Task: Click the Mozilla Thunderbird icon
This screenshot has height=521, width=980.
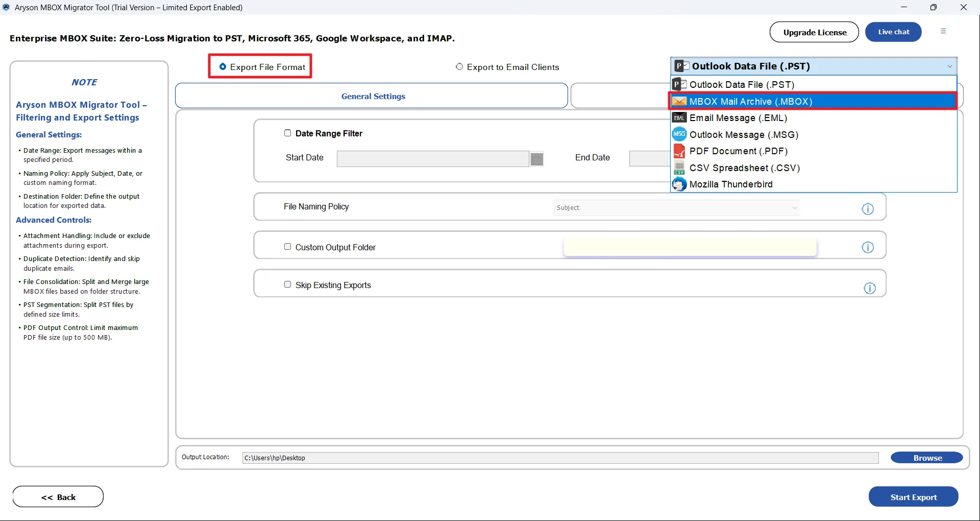Action: [x=679, y=184]
